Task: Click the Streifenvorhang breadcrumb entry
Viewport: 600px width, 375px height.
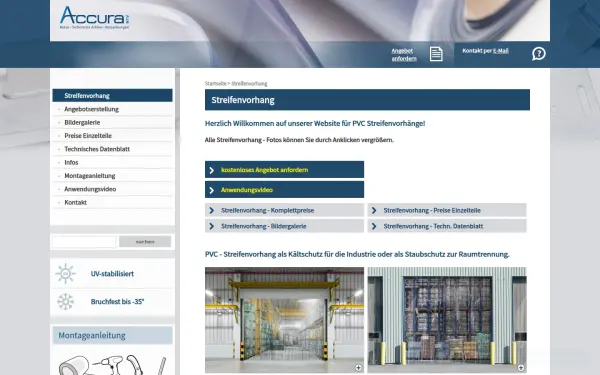Action: pyautogui.click(x=249, y=83)
